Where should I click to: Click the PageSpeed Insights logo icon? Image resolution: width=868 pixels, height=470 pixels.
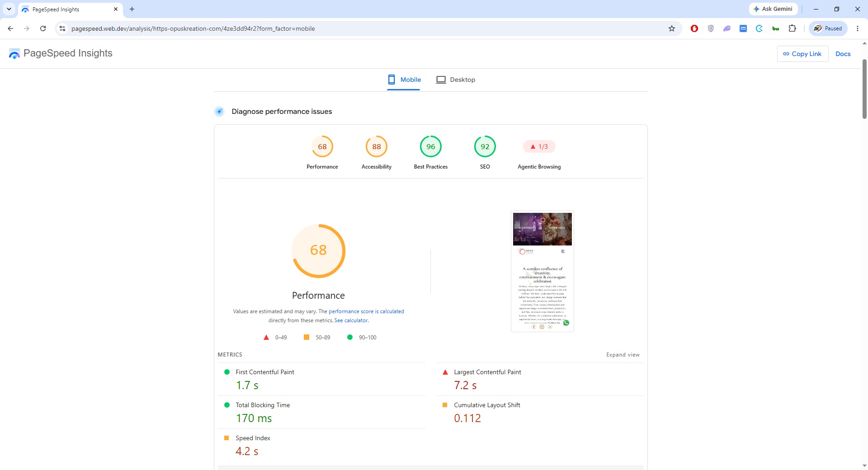coord(14,54)
